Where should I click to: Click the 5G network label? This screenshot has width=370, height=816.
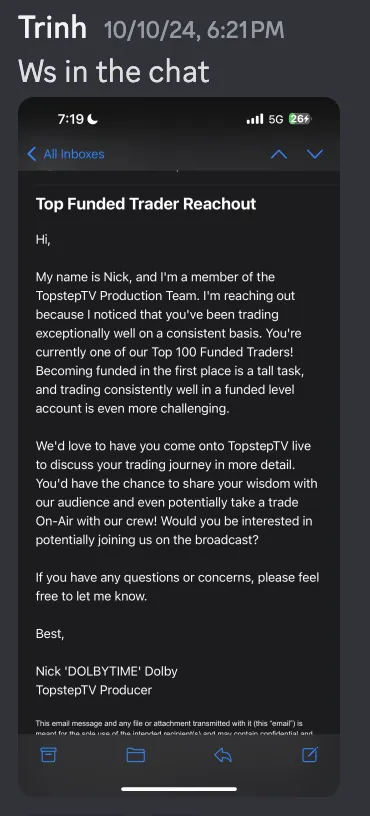276,119
